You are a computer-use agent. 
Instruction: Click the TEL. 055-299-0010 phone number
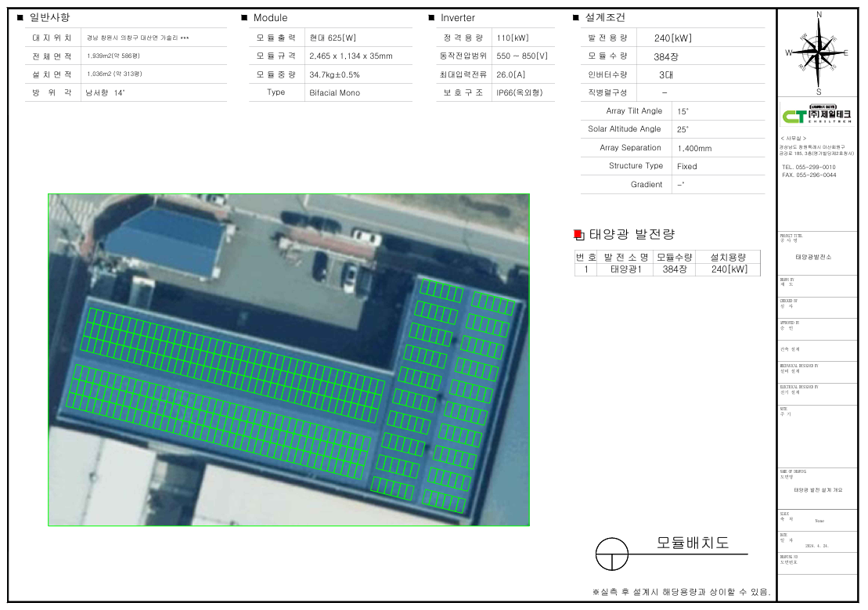tap(809, 168)
